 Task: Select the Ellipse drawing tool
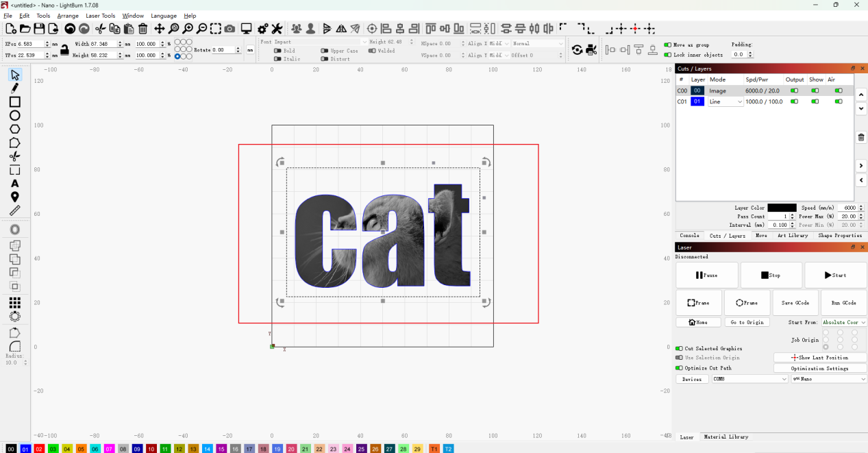click(x=14, y=115)
